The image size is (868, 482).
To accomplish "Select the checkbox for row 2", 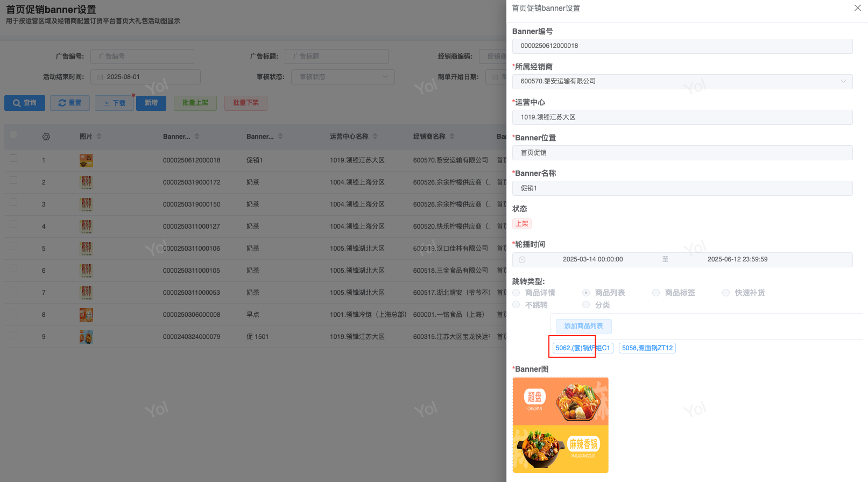I will click(x=13, y=180).
